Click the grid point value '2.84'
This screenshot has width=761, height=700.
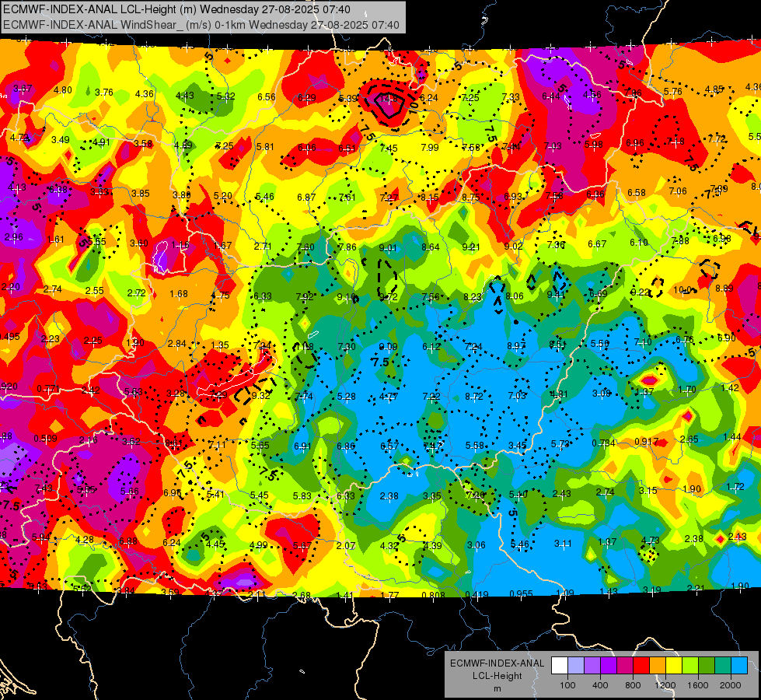[x=176, y=344]
